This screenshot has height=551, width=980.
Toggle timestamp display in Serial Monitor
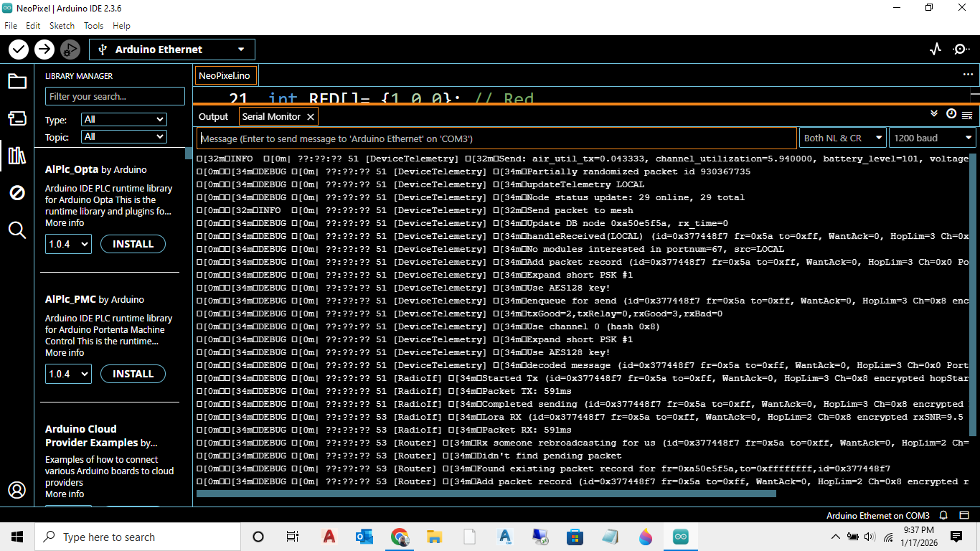[951, 114]
